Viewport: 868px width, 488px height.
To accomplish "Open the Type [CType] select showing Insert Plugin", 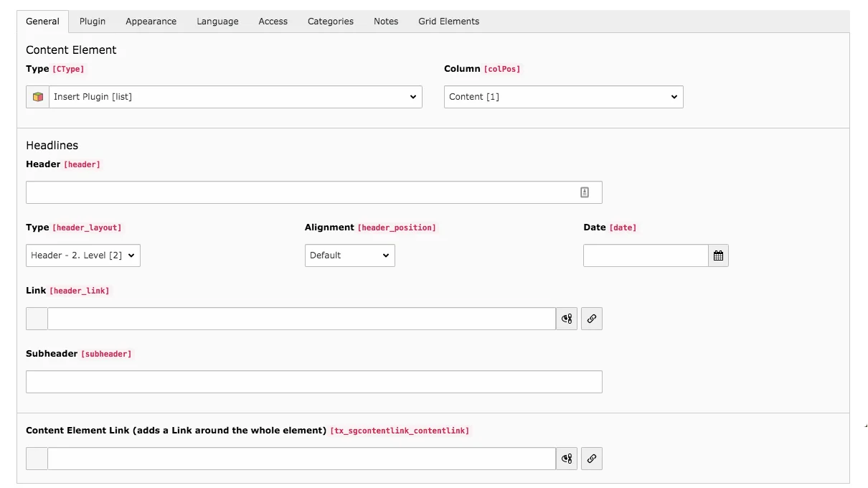I will point(237,96).
